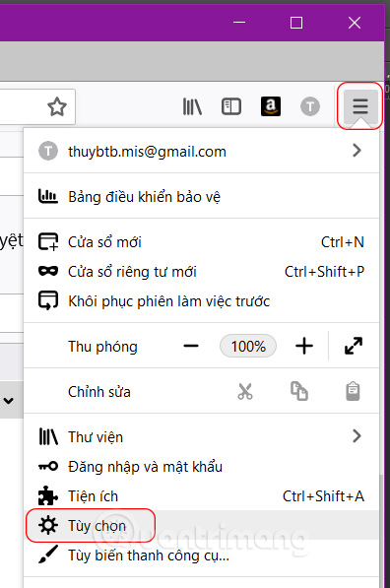The image size is (390, 588).
Task: Minimize the Firefox window
Action: [x=239, y=23]
